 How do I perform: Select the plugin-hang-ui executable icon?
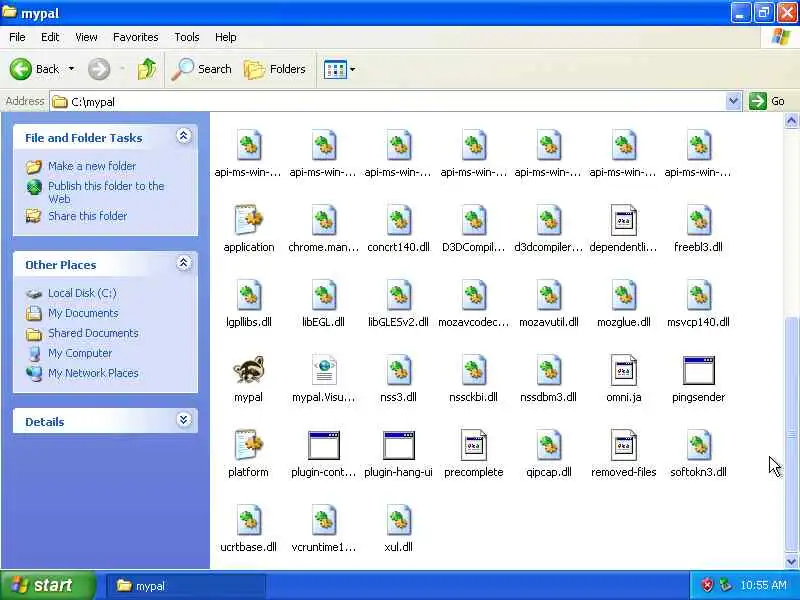pos(398,445)
